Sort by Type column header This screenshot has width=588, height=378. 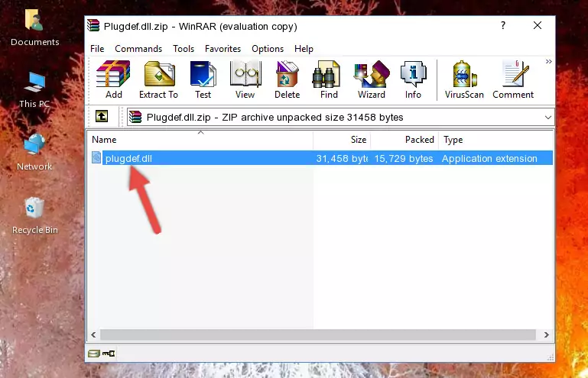495,139
